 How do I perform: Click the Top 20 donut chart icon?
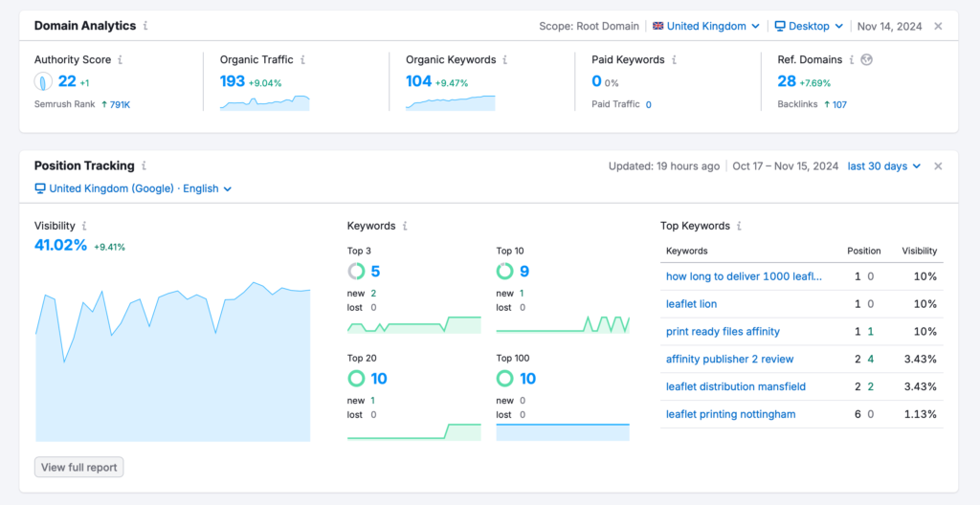pyautogui.click(x=356, y=379)
